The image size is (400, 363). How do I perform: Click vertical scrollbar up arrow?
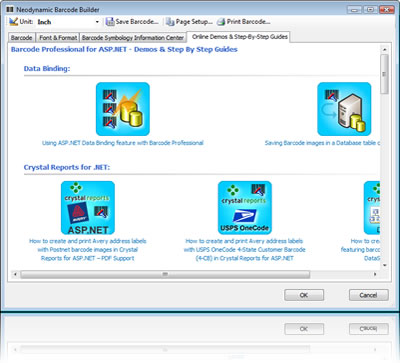tap(384, 49)
